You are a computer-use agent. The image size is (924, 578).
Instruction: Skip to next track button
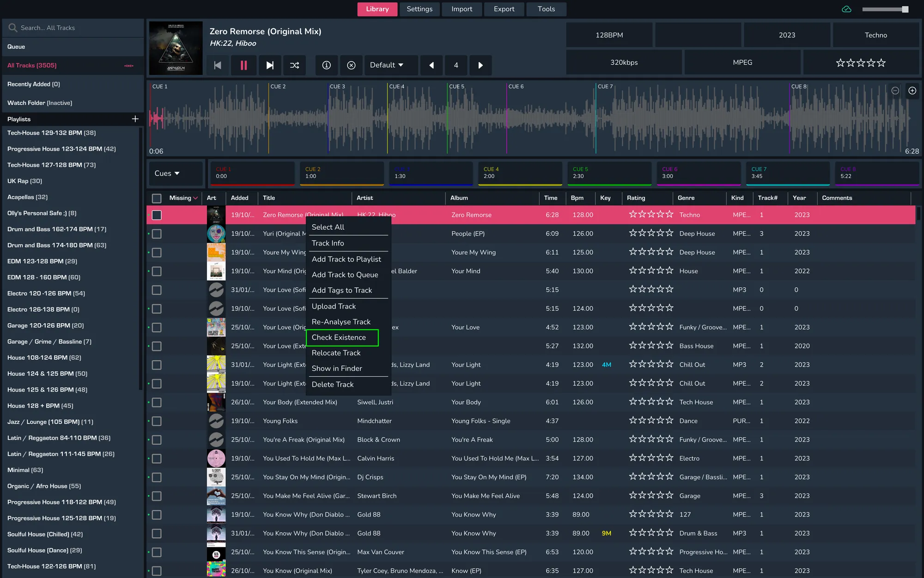pyautogui.click(x=270, y=65)
